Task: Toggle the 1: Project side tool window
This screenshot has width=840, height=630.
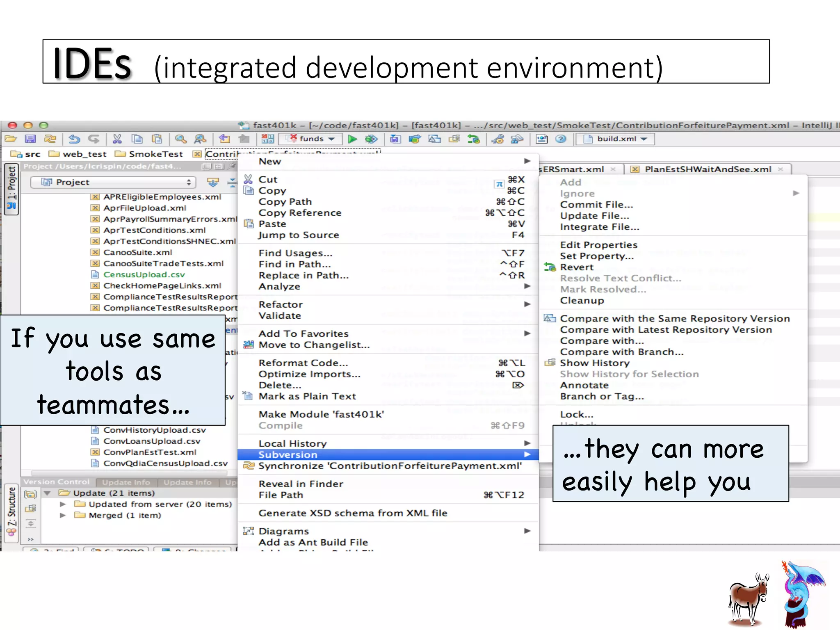Action: (11, 189)
